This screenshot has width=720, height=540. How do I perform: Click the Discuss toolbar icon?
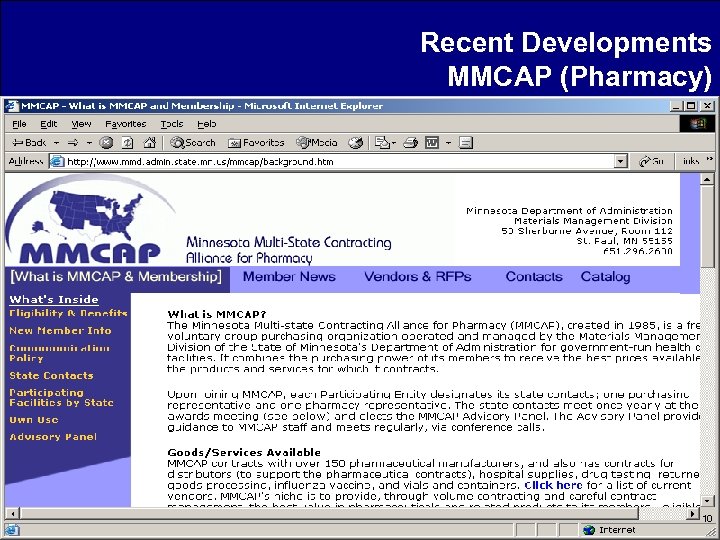pyautogui.click(x=466, y=143)
